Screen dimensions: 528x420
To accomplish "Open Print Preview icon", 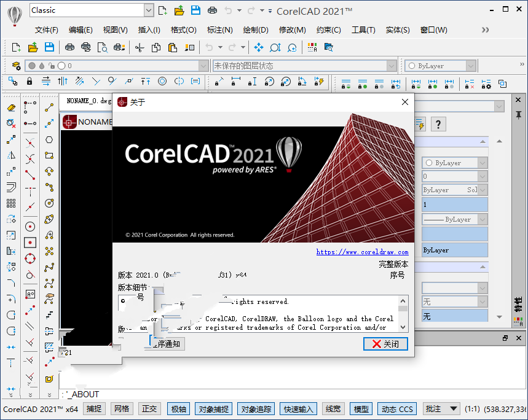I will pyautogui.click(x=102, y=47).
